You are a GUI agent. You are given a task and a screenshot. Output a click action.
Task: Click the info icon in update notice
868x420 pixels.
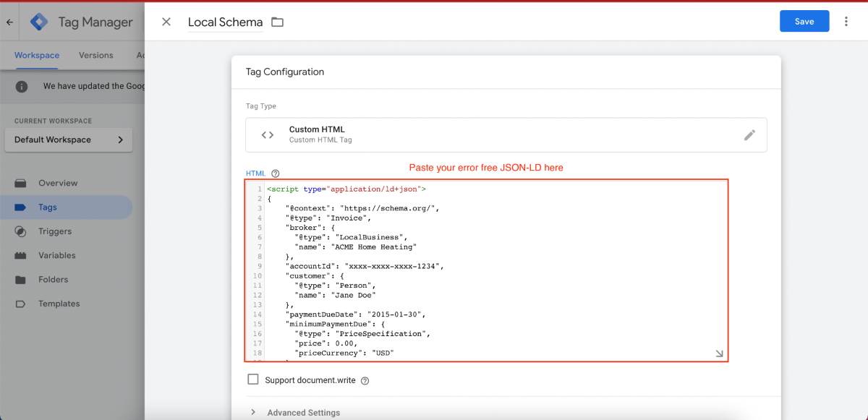(22, 86)
